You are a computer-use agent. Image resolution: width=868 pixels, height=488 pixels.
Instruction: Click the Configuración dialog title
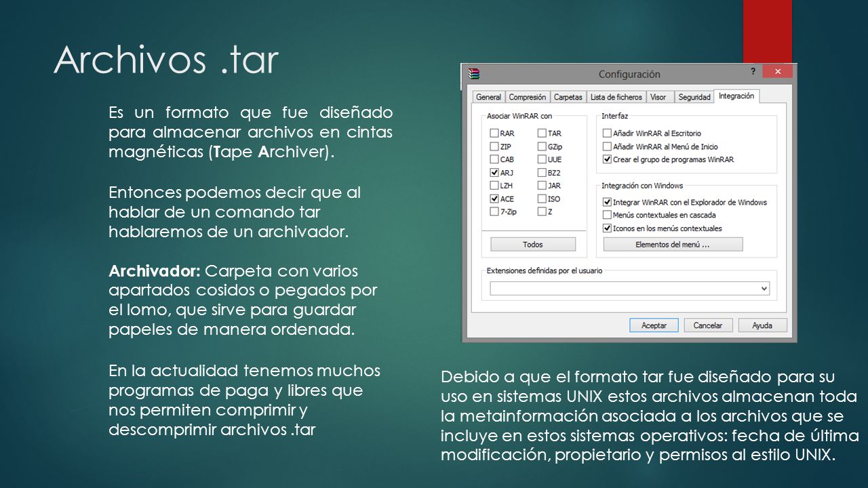[x=629, y=75]
